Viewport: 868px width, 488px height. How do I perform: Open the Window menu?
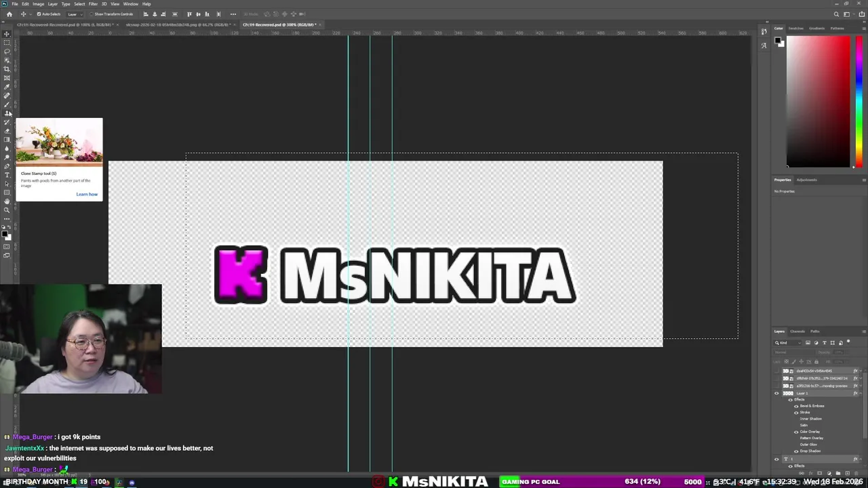point(130,3)
